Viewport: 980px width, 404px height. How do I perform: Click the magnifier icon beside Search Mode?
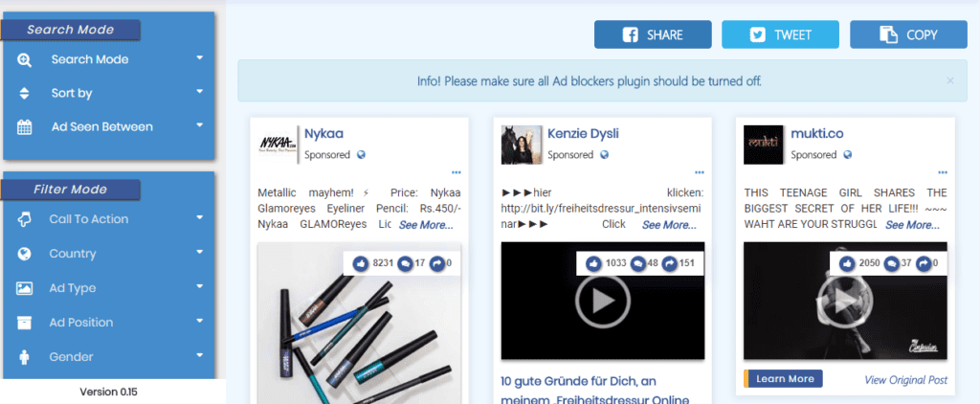click(x=24, y=60)
